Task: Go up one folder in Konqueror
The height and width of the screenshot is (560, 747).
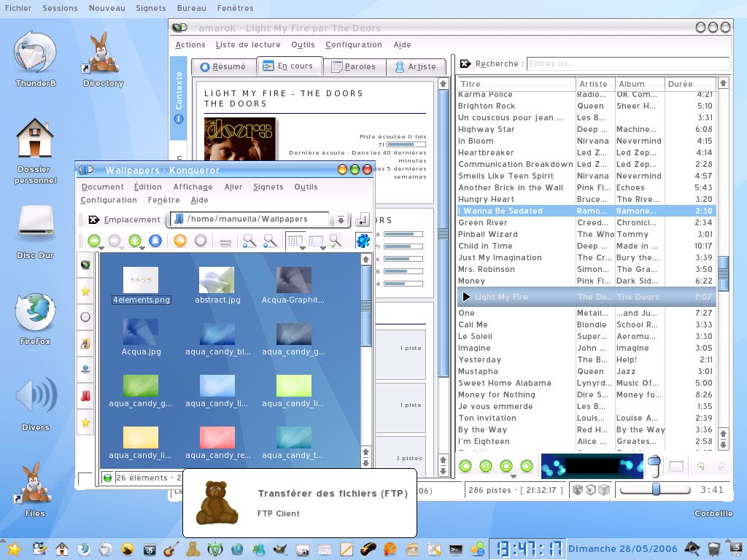Action: click(x=135, y=241)
